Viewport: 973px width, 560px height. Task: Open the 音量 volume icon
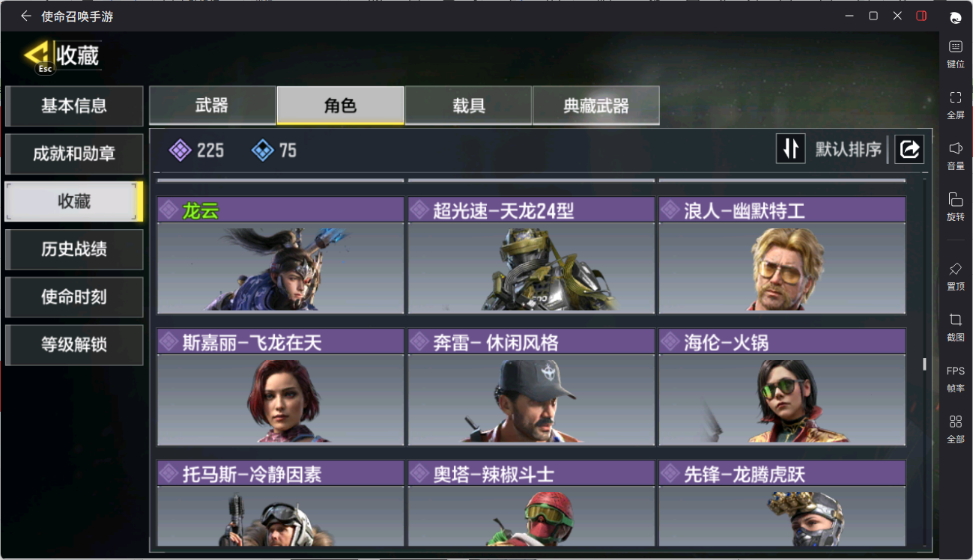click(x=955, y=156)
